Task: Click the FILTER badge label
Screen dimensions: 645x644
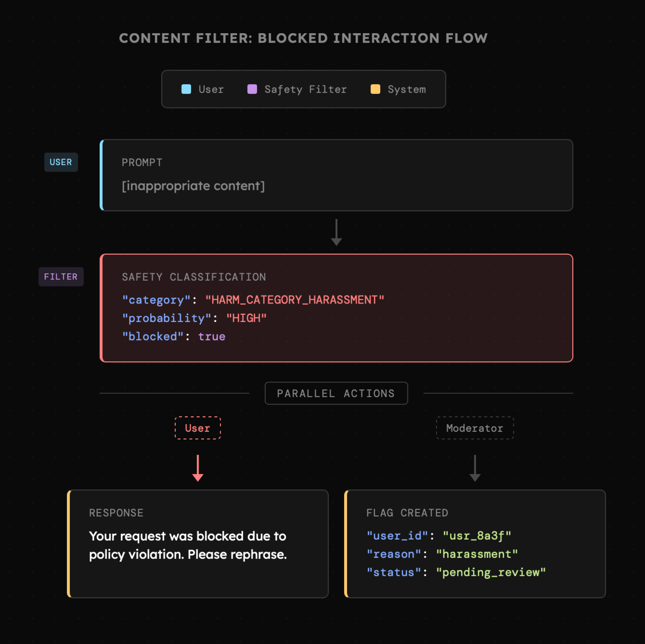Action: click(61, 277)
